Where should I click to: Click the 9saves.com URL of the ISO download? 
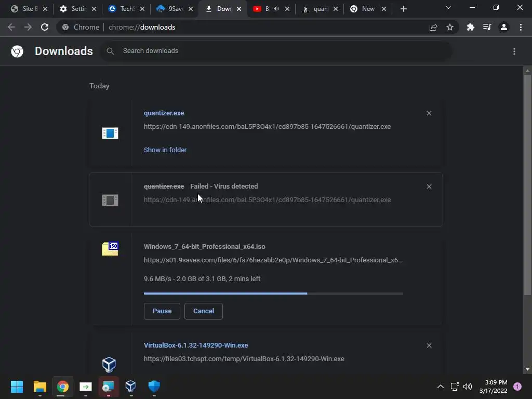273,260
